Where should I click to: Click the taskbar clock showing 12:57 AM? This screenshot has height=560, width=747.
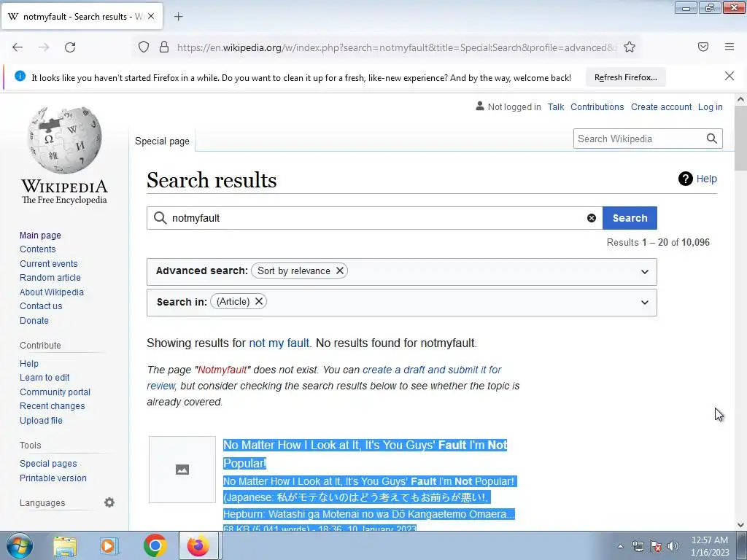point(709,546)
